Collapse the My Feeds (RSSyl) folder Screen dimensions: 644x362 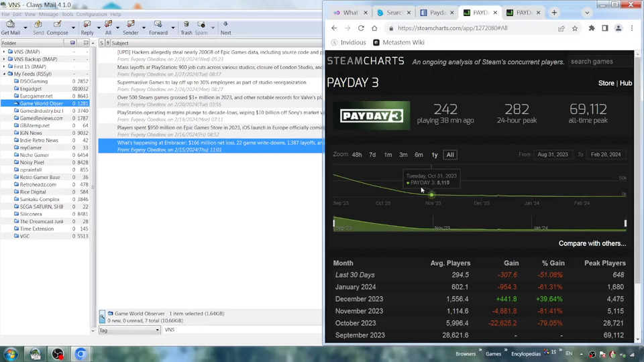(x=4, y=74)
